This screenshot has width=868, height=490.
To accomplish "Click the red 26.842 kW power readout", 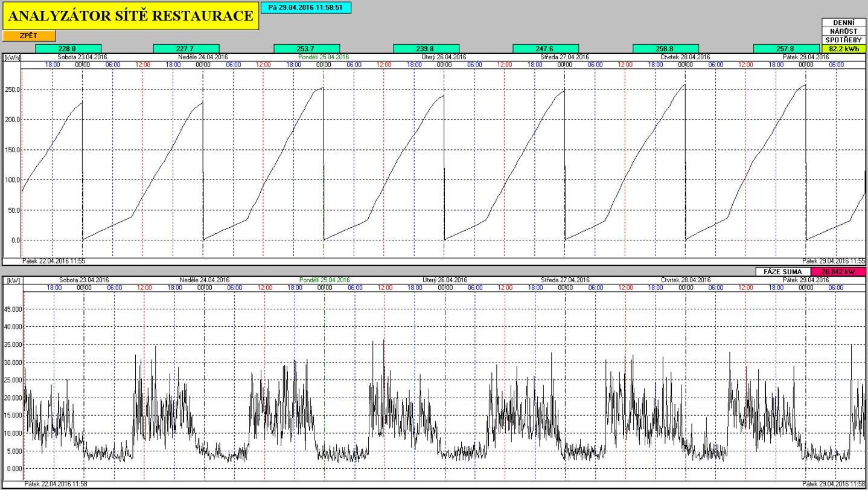I will tap(839, 272).
